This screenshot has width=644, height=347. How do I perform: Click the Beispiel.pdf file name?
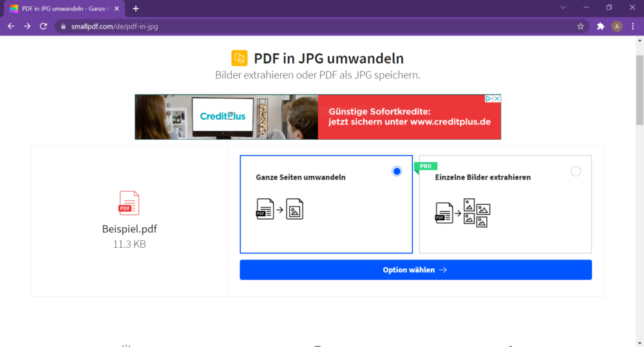pos(129,229)
